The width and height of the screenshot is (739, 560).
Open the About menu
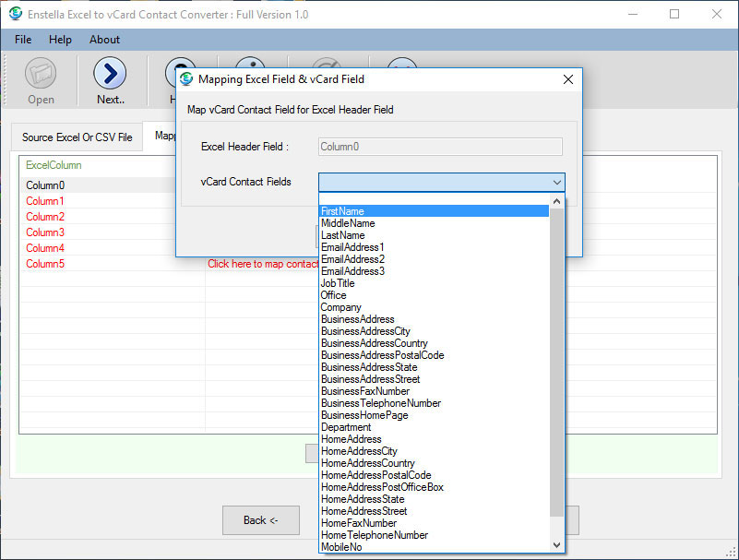104,40
